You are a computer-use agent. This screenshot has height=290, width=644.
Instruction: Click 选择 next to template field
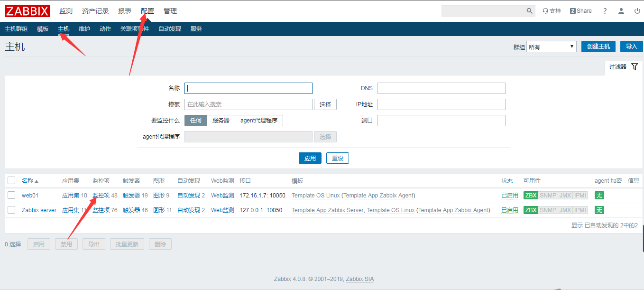[x=325, y=104]
